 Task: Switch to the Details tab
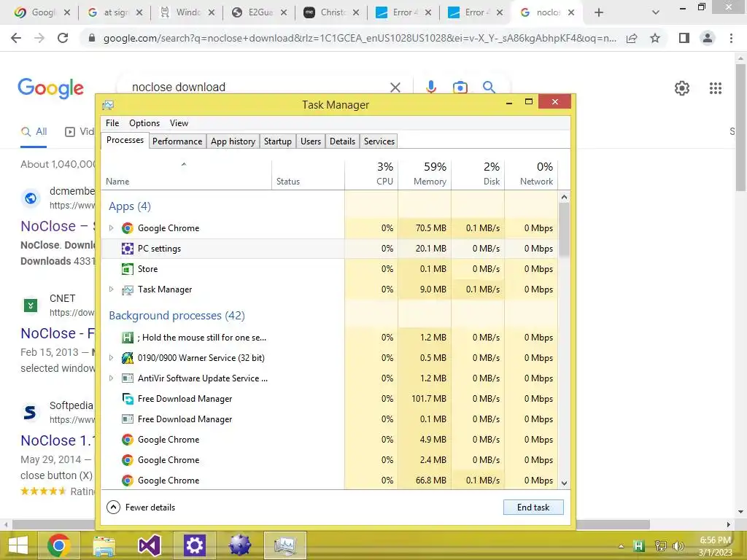pos(343,141)
